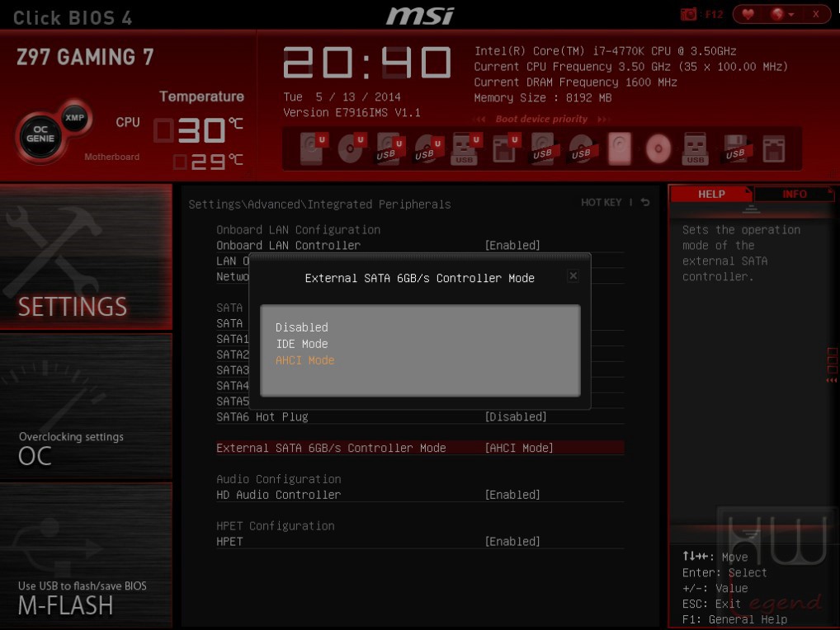The image size is (840, 630).
Task: Click the F12 screenshot camera icon
Action: [x=688, y=15]
